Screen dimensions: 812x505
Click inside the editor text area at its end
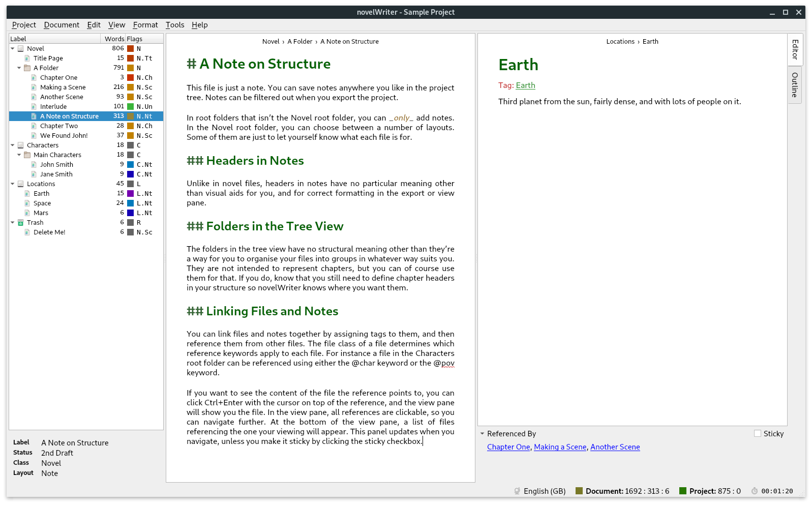point(423,441)
